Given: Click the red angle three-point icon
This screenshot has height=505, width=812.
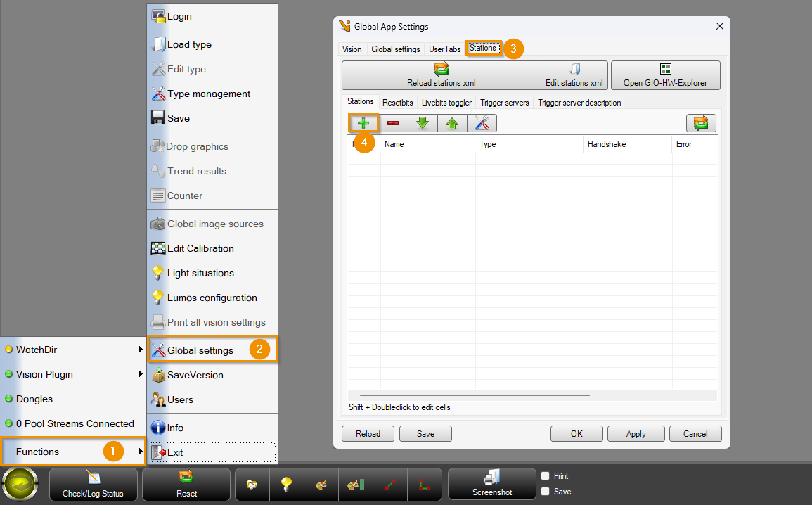Looking at the screenshot, I should point(425,485).
